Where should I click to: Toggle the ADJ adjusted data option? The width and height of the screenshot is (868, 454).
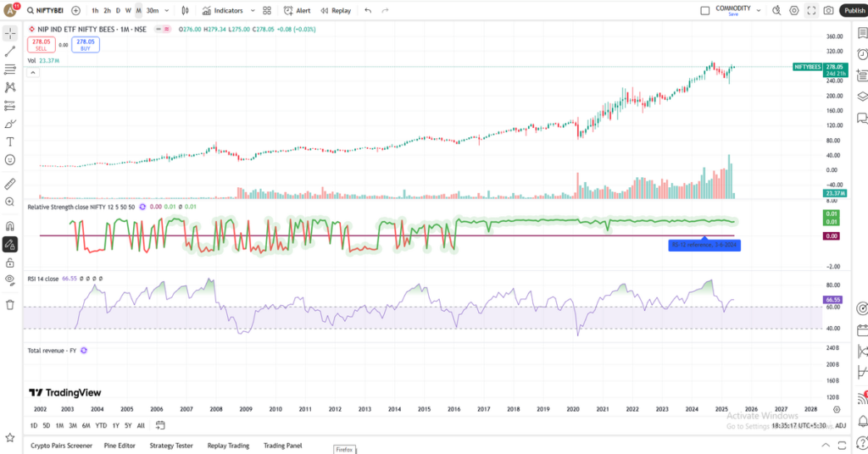point(840,425)
